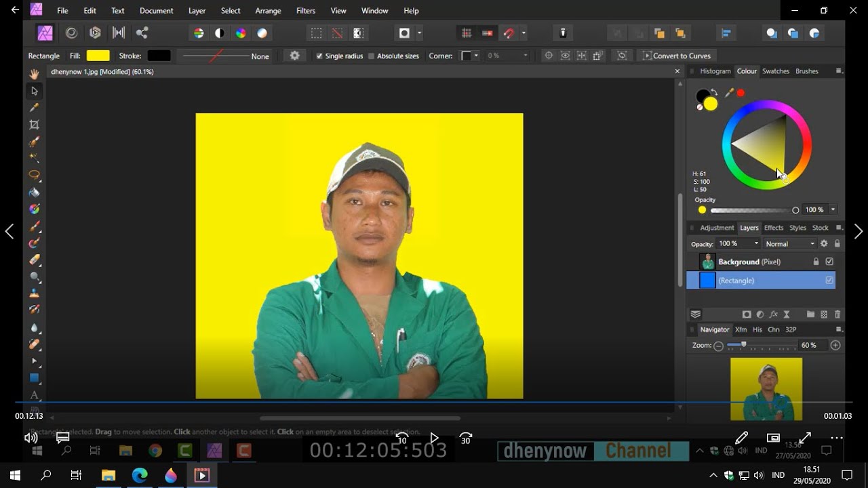Viewport: 868px width, 488px height.
Task: Select the Blur Brush droplet tool
Action: click(34, 327)
